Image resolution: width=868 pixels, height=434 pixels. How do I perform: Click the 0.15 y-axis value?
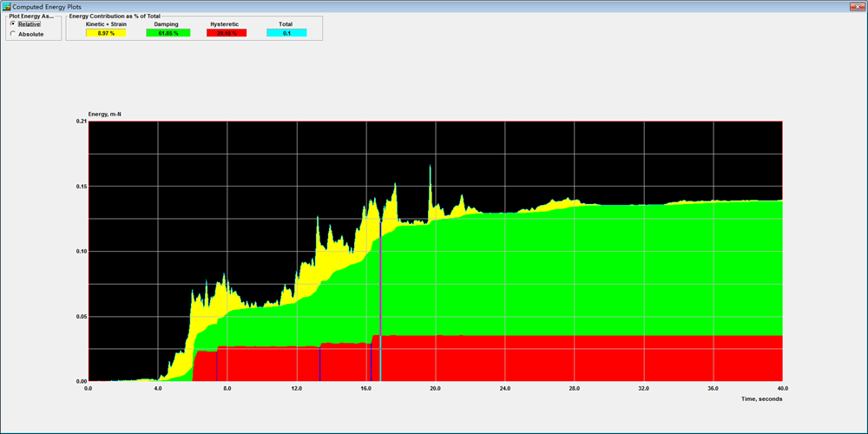(82, 187)
